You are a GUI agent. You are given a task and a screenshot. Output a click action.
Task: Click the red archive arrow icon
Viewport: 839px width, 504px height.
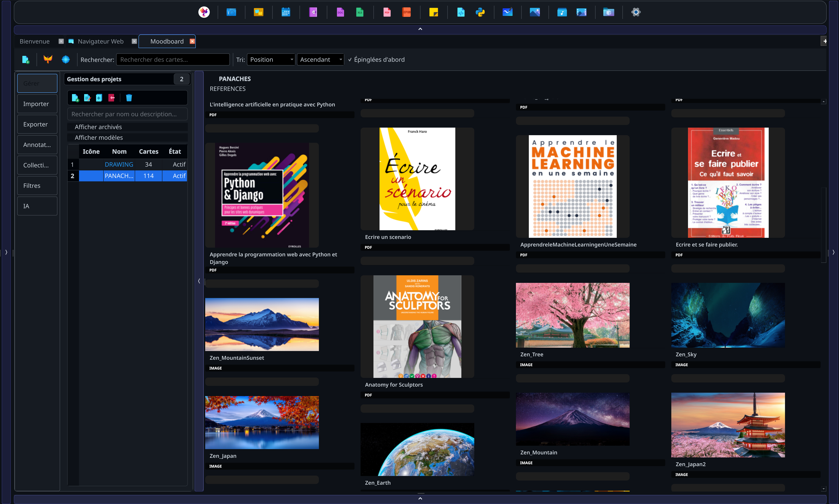(111, 98)
